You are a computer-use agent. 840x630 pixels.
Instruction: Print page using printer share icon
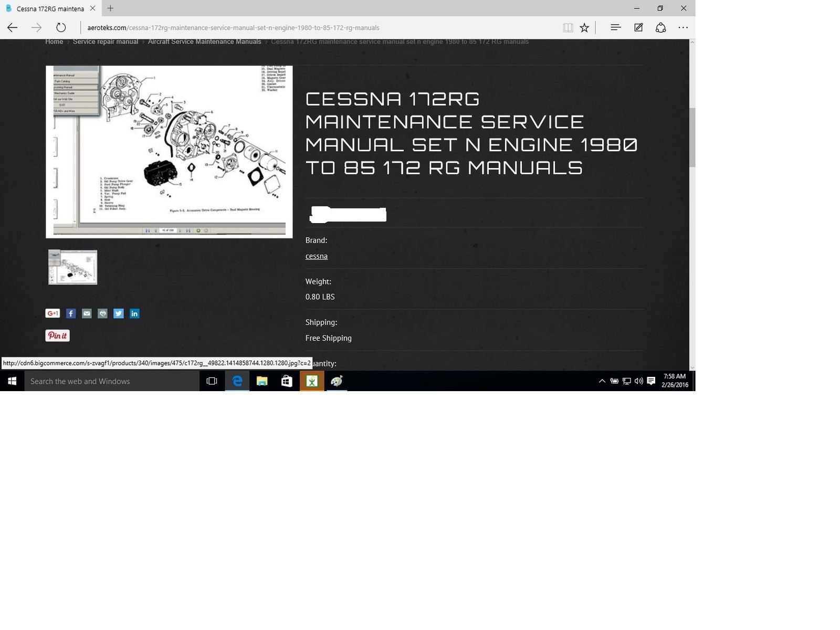coord(102,313)
